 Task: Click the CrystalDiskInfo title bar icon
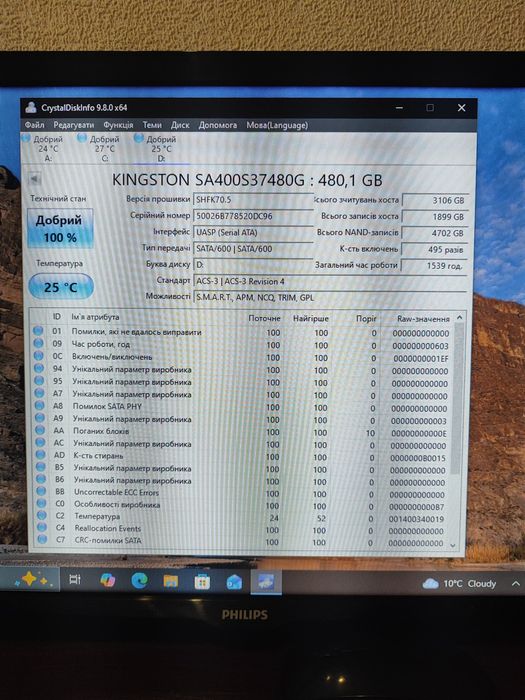(x=31, y=107)
